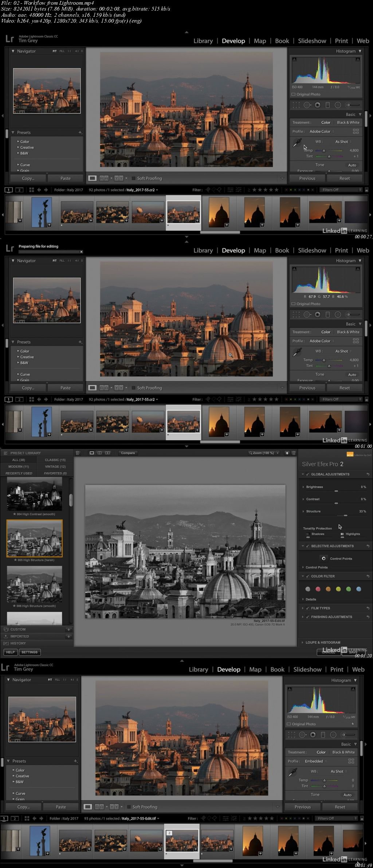This screenshot has height=868, width=373.
Task: Click SETTINGS button in Silver Efex
Action: pyautogui.click(x=29, y=652)
